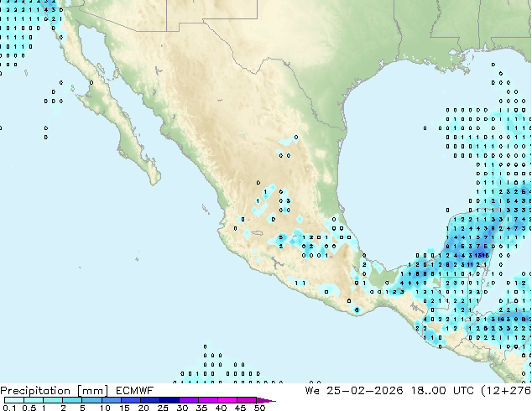
Task: Choose the 20–25 mm legend color swatch
Action: (x=149, y=400)
